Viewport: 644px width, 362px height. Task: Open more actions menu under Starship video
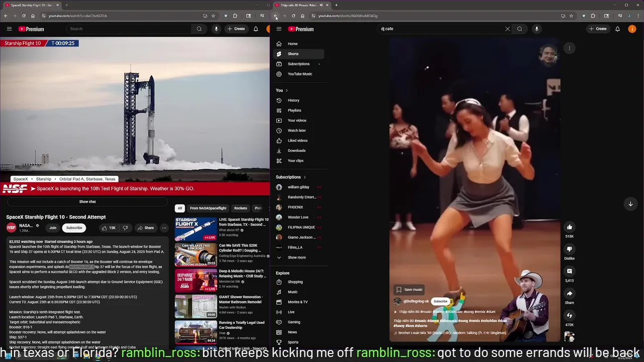(164, 228)
